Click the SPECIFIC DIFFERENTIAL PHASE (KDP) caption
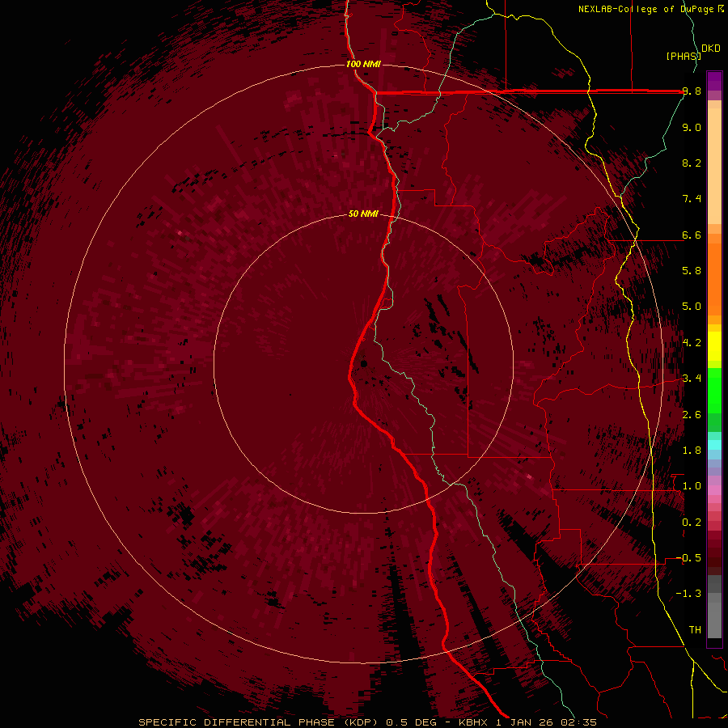Viewport: 728px width, 728px height. [x=259, y=722]
